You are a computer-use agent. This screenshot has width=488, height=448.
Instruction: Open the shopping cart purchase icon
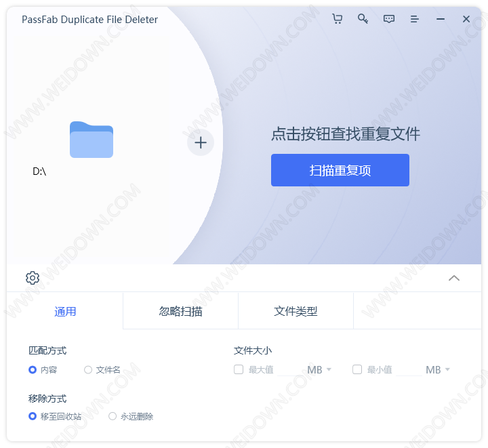pyautogui.click(x=338, y=19)
